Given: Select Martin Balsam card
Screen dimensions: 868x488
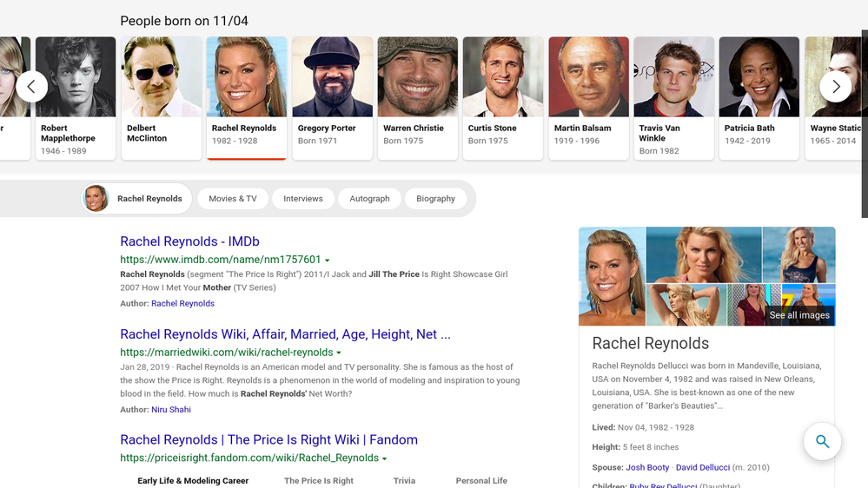Looking at the screenshot, I should (x=588, y=98).
